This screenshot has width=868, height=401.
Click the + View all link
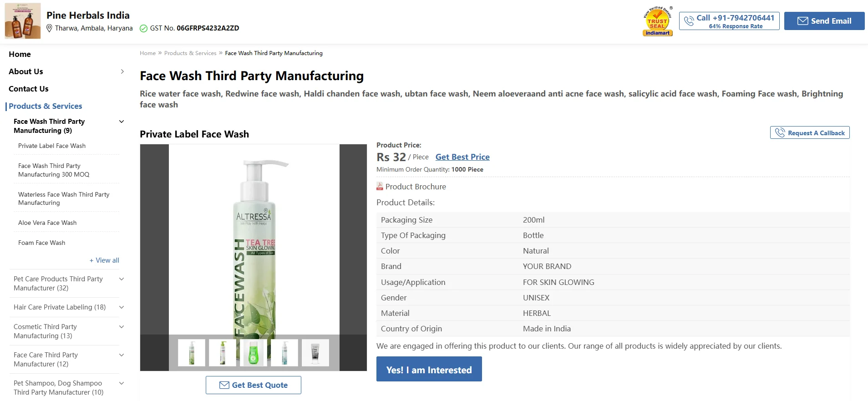pos(104,260)
